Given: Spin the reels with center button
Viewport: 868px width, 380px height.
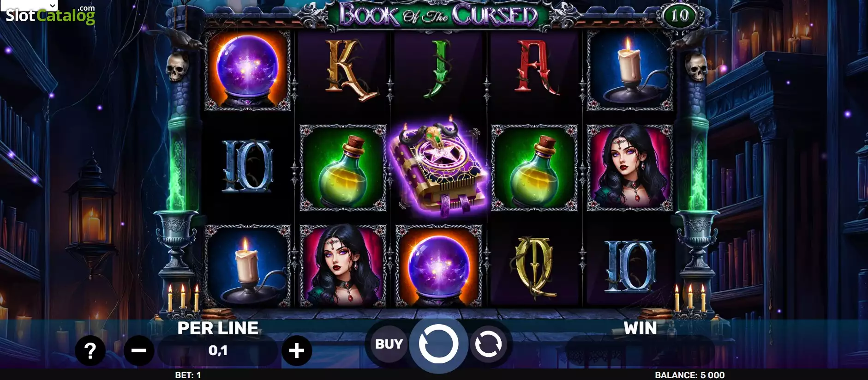Looking at the screenshot, I should 438,344.
